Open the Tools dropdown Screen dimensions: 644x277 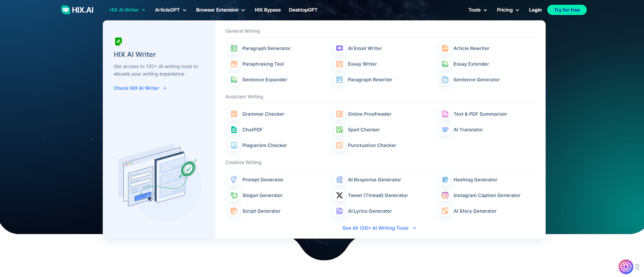click(x=478, y=10)
